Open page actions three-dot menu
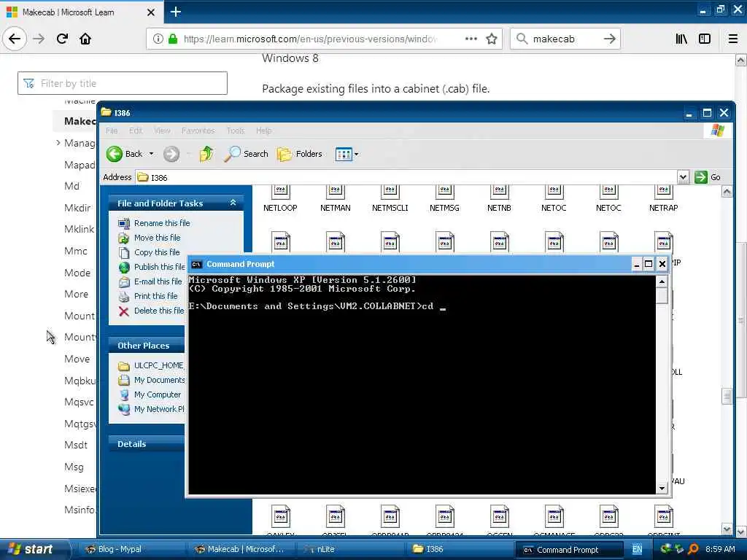This screenshot has width=747, height=560. [x=471, y=39]
